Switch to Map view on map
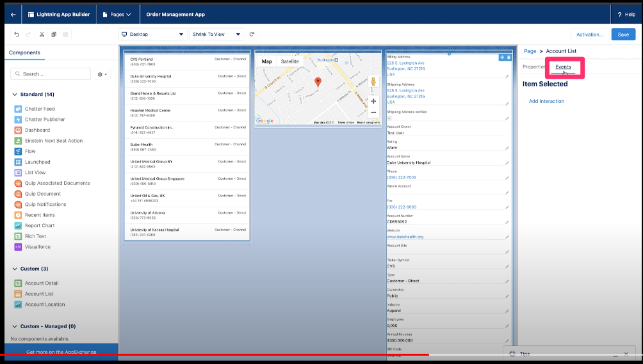643x364 pixels. 266,61
